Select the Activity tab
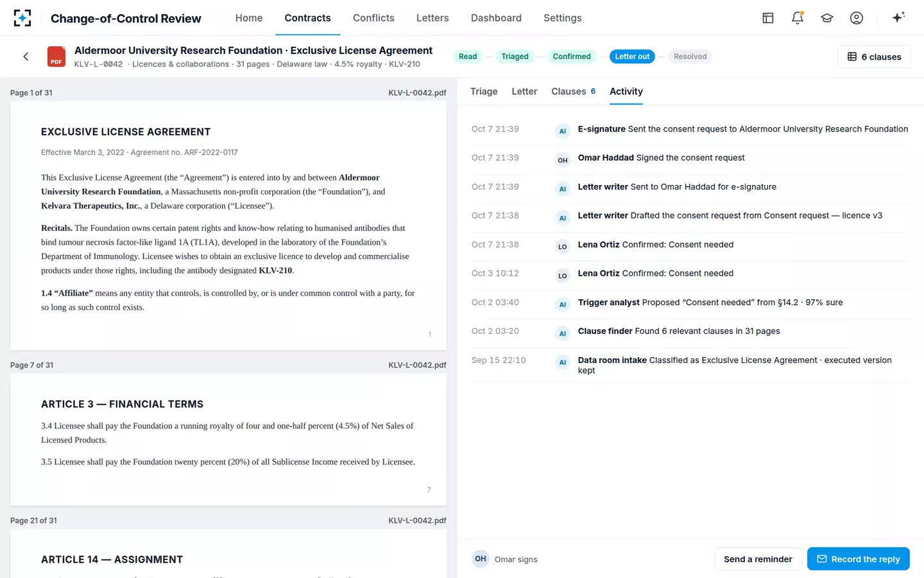 [x=626, y=91]
